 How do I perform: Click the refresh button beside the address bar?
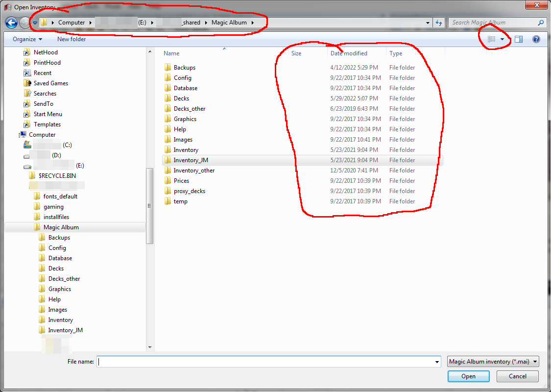coord(438,23)
